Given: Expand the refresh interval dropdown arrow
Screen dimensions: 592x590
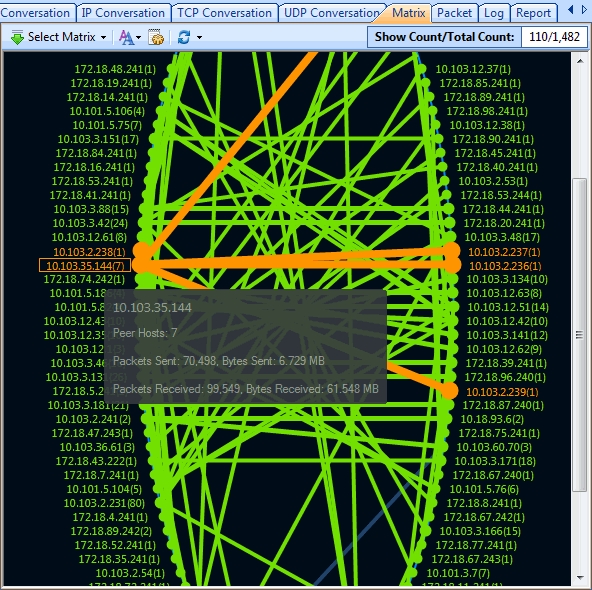Looking at the screenshot, I should click(199, 38).
